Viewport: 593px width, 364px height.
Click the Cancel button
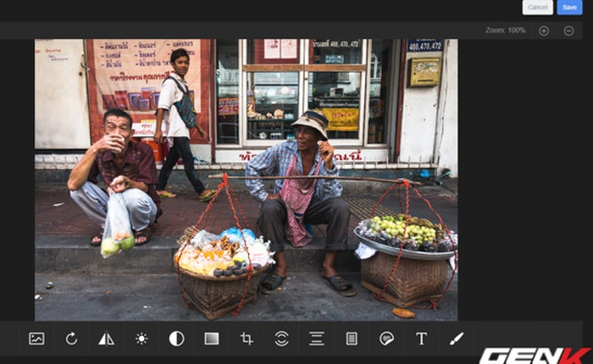537,7
